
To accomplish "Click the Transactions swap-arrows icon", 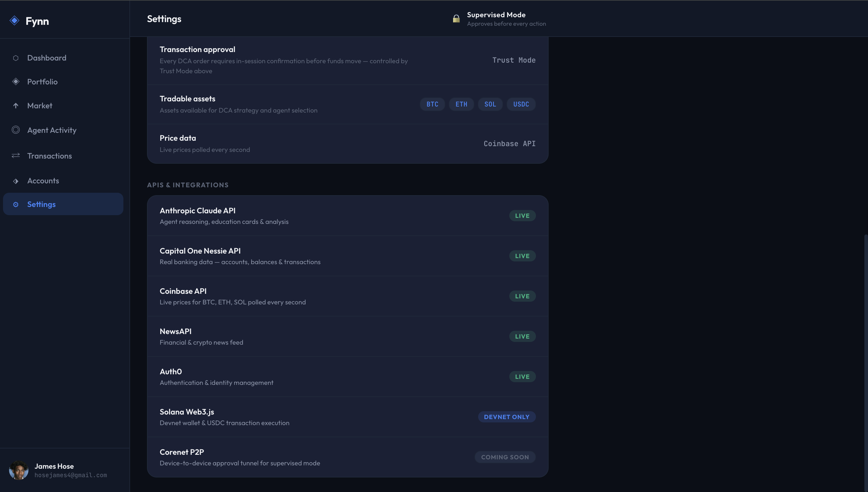I will 15,156.
